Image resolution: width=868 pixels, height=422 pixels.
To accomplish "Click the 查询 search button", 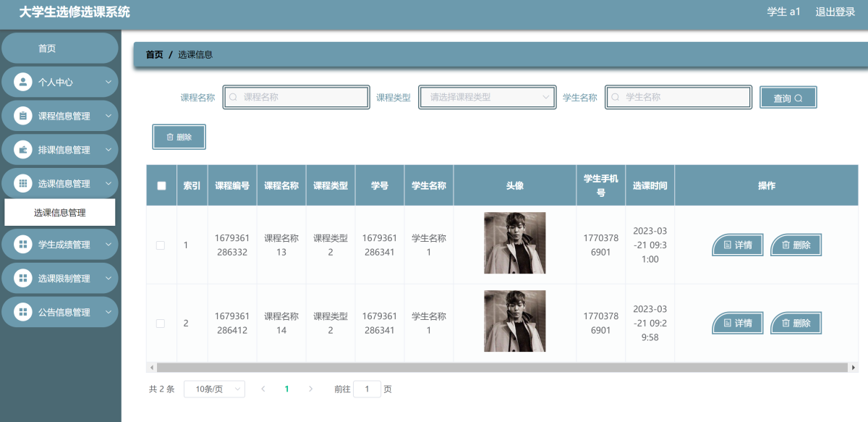I will [x=788, y=98].
